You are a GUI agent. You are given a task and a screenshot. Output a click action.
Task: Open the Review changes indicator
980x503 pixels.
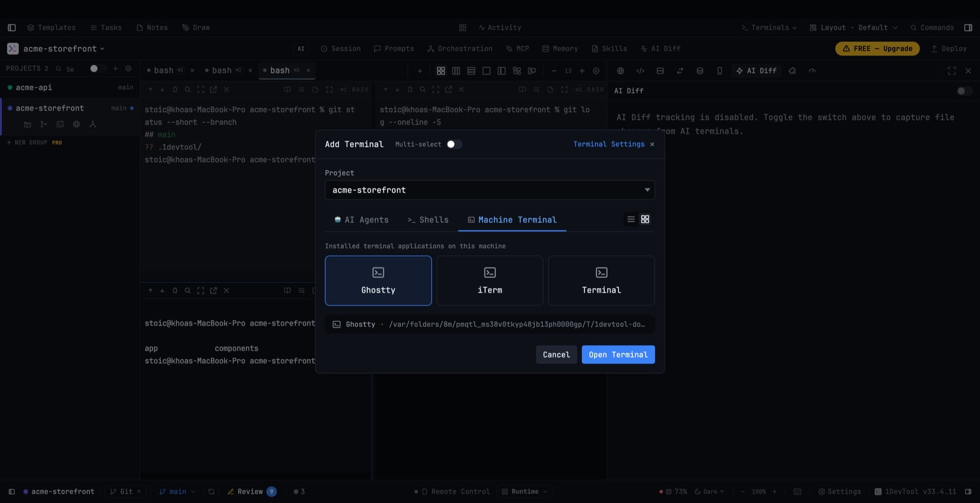(x=252, y=491)
